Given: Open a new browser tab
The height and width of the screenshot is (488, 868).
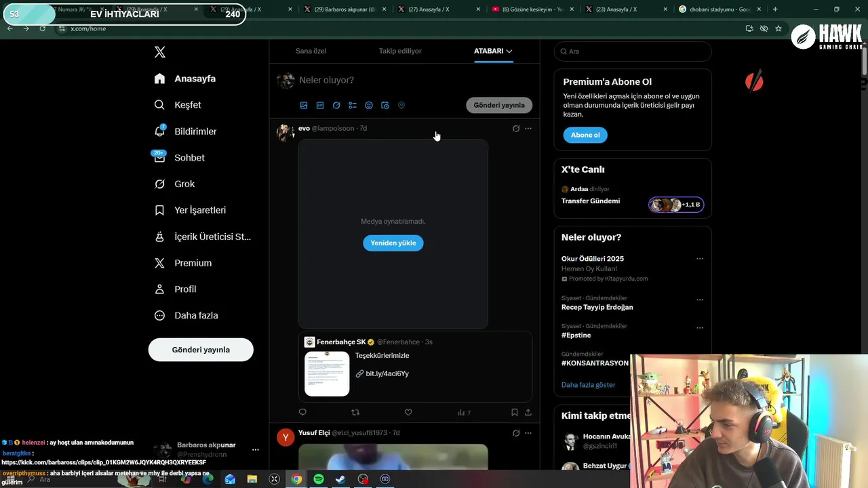Looking at the screenshot, I should coord(775,9).
